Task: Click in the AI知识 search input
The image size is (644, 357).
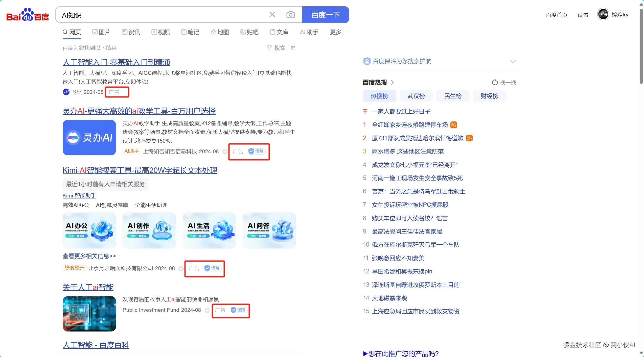Action: [162, 15]
